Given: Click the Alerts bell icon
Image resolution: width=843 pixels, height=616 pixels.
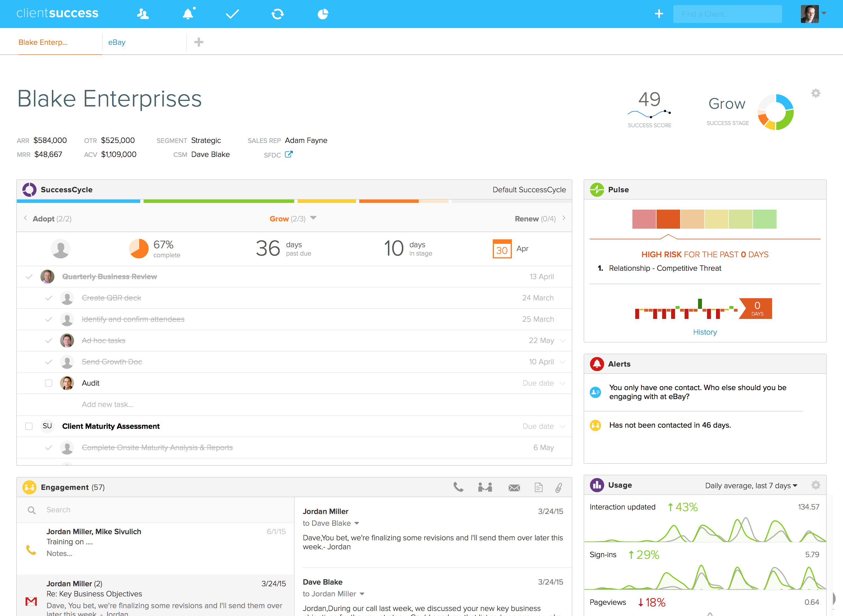Looking at the screenshot, I should tap(597, 364).
